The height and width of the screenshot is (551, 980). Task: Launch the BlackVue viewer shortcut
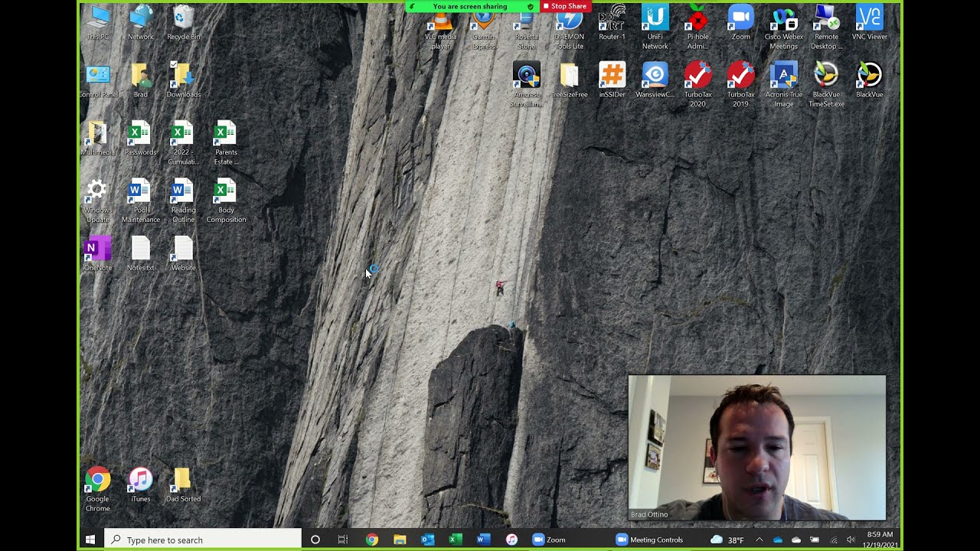(x=869, y=80)
